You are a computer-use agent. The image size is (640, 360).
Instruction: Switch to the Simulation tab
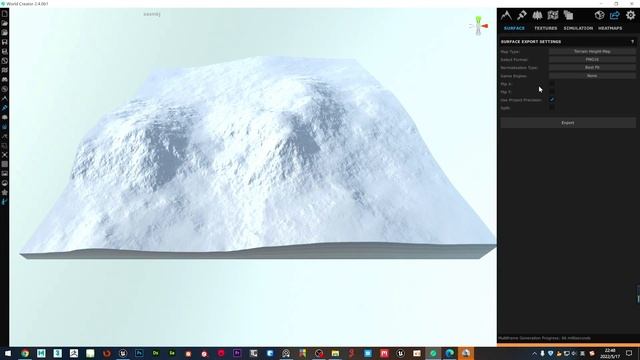(x=578, y=28)
